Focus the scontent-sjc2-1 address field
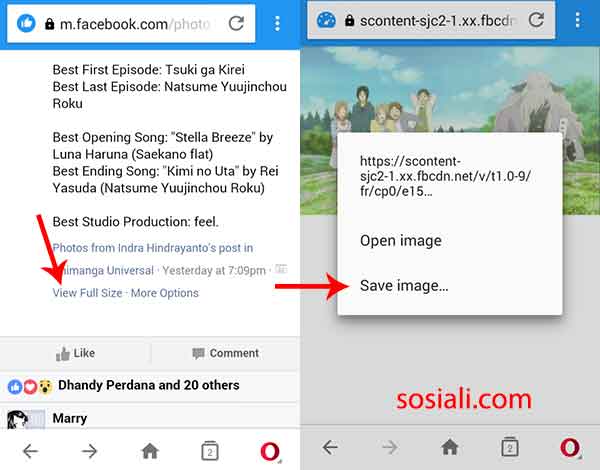The image size is (600, 470). (x=431, y=20)
